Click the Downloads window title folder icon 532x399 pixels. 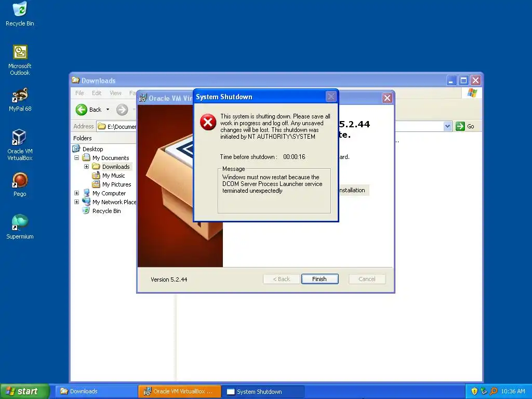pyautogui.click(x=76, y=81)
